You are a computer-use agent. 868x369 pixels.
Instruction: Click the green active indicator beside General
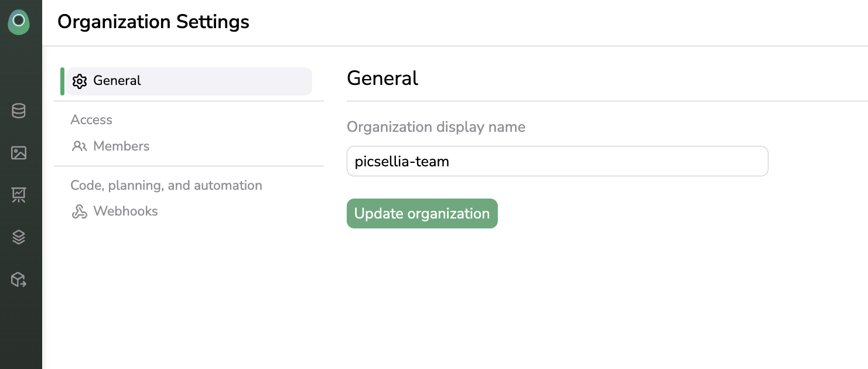[x=62, y=81]
